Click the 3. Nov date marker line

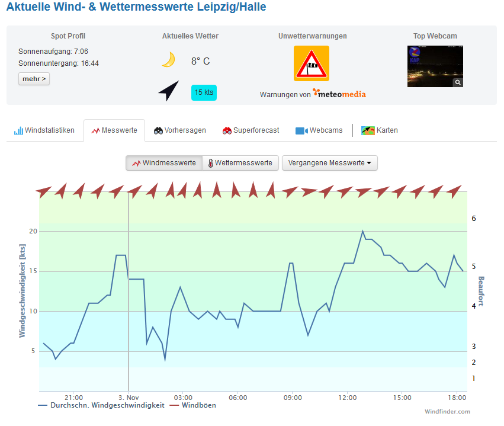point(129,291)
